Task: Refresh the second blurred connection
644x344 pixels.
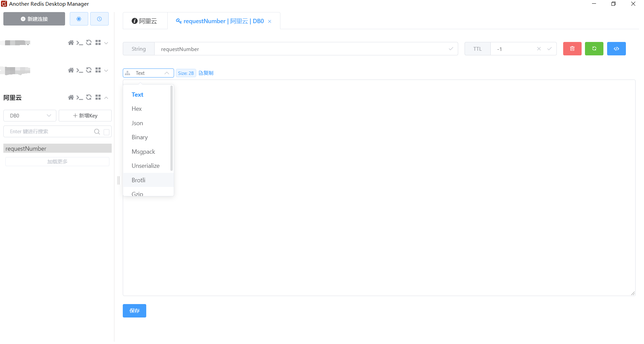Action: 89,70
